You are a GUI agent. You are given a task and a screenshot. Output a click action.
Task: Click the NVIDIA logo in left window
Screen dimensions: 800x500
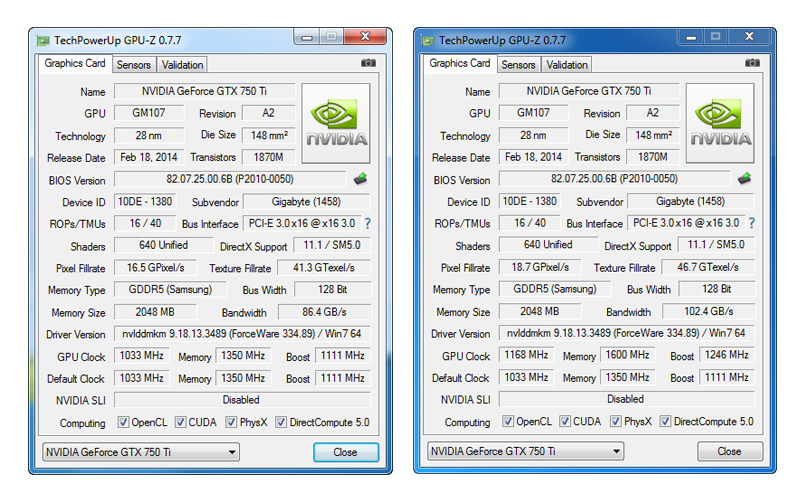pyautogui.click(x=336, y=123)
